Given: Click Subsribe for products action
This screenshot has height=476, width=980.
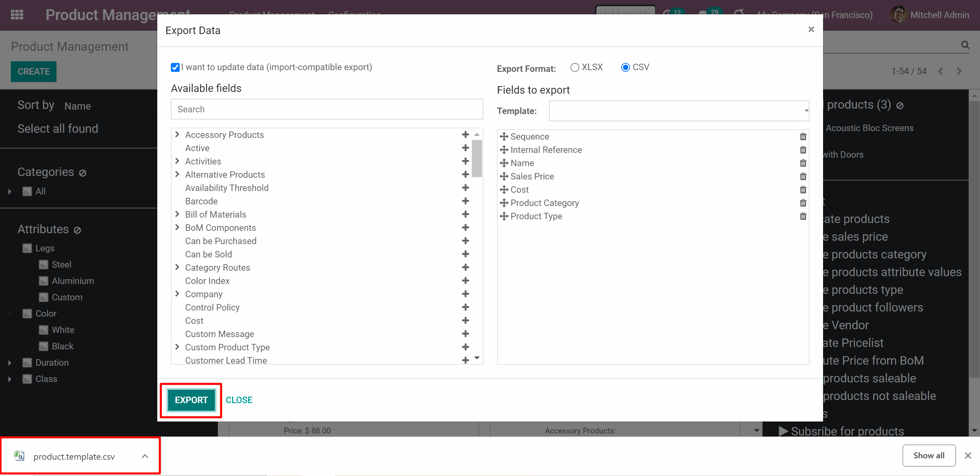Looking at the screenshot, I should point(841,431).
